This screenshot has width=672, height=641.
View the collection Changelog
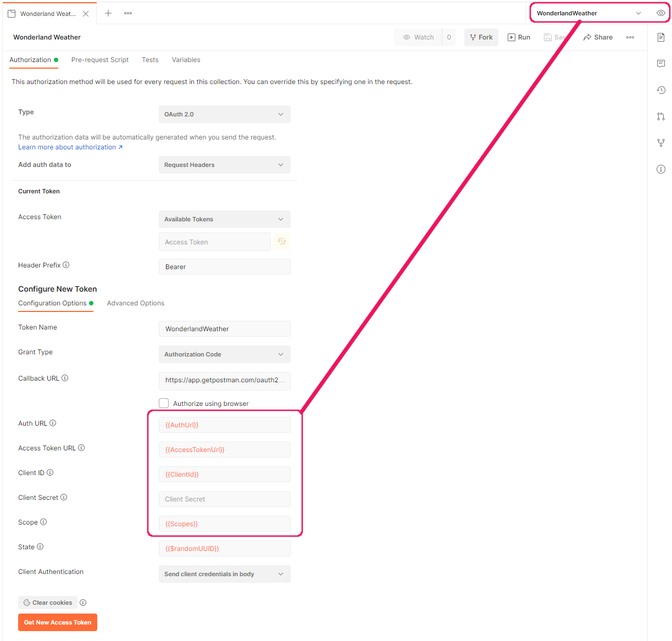661,90
